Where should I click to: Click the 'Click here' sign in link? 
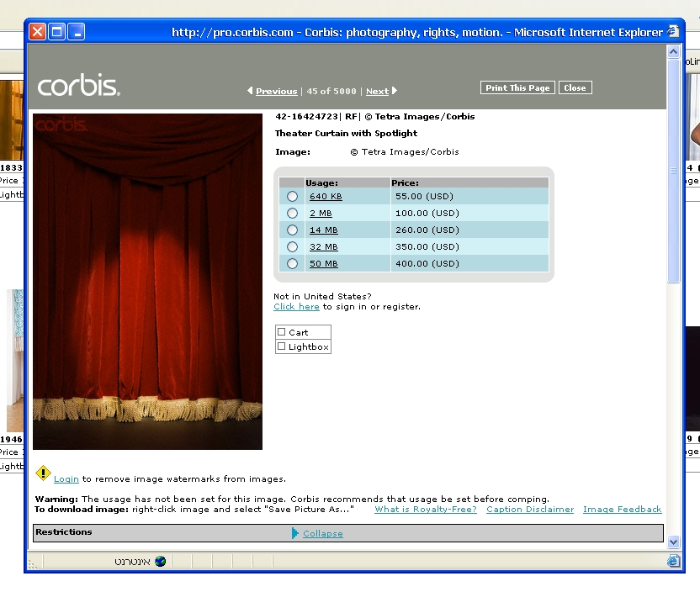coord(296,306)
